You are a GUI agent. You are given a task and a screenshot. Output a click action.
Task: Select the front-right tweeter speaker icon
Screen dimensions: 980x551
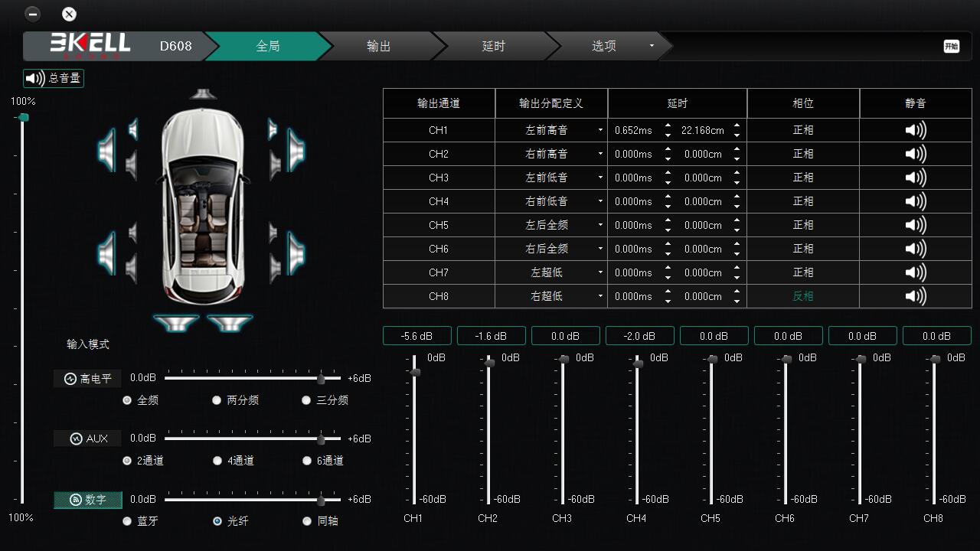(x=273, y=129)
